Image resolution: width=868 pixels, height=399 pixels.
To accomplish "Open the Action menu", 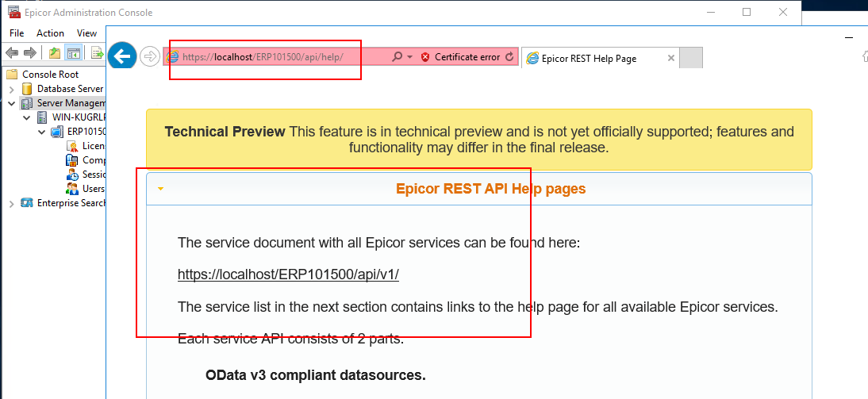I will 50,33.
